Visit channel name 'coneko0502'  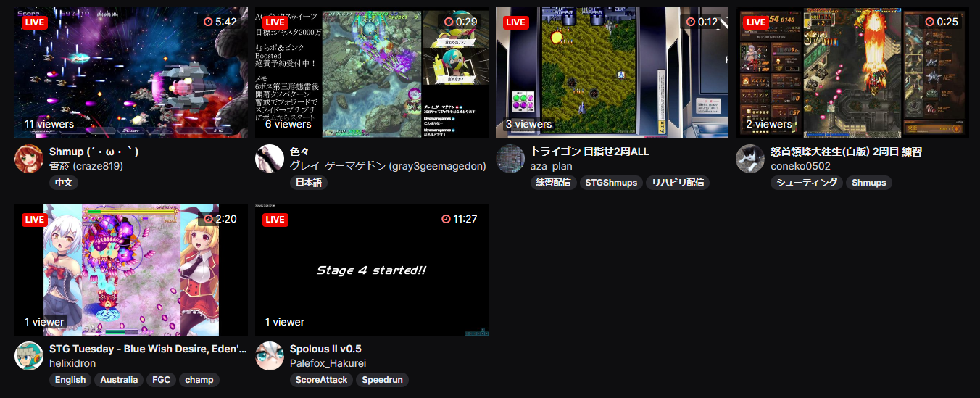pyautogui.click(x=801, y=166)
